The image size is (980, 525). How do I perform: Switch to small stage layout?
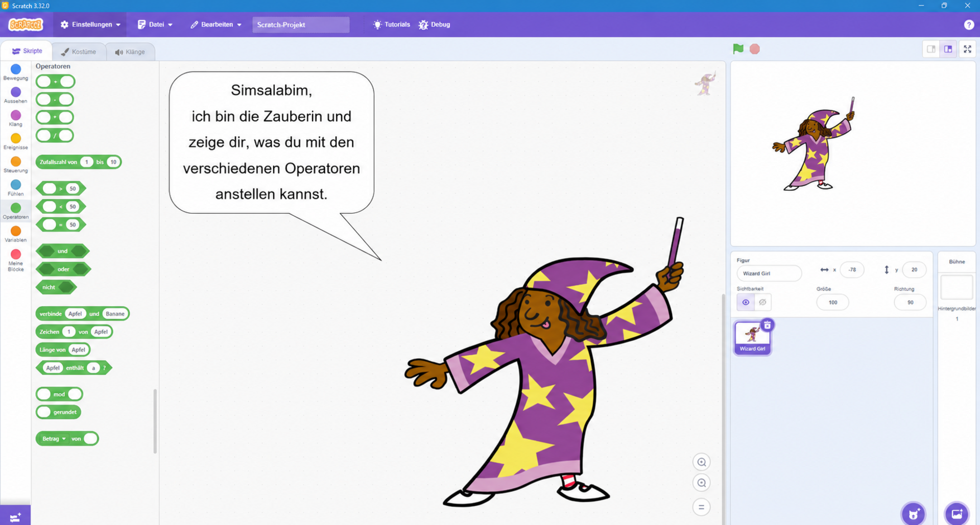click(931, 49)
